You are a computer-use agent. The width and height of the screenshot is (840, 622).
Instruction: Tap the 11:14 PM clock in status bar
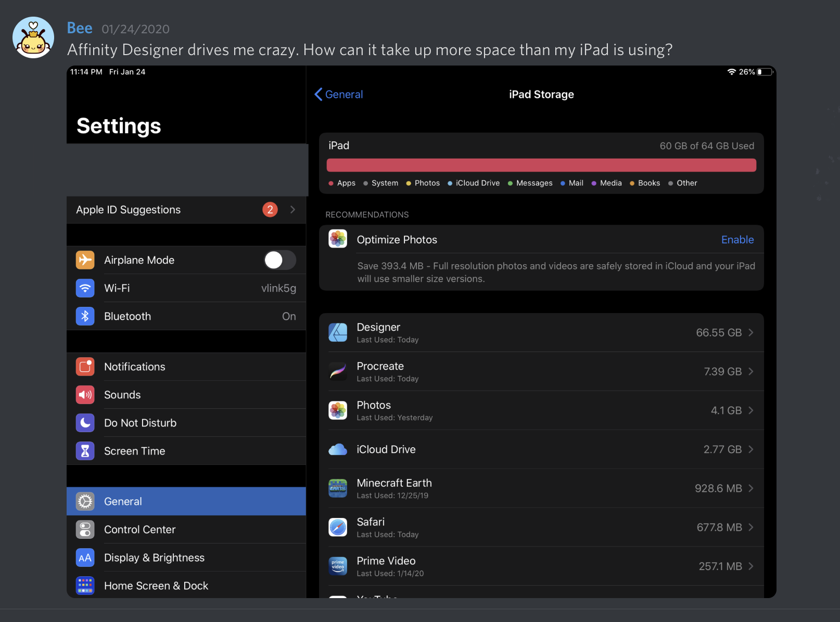86,72
